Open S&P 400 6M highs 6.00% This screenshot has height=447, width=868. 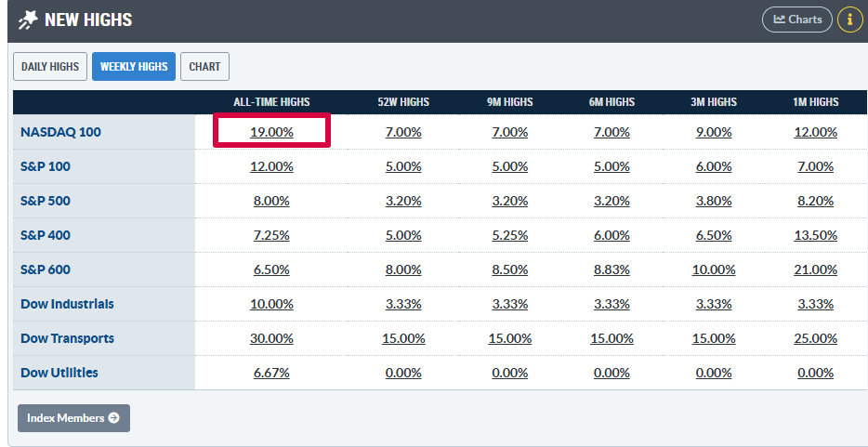(612, 235)
